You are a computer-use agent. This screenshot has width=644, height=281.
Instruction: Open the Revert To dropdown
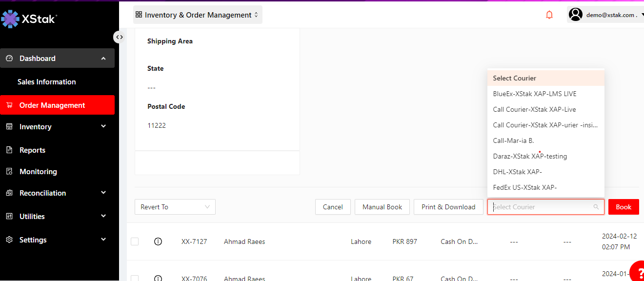pos(175,207)
